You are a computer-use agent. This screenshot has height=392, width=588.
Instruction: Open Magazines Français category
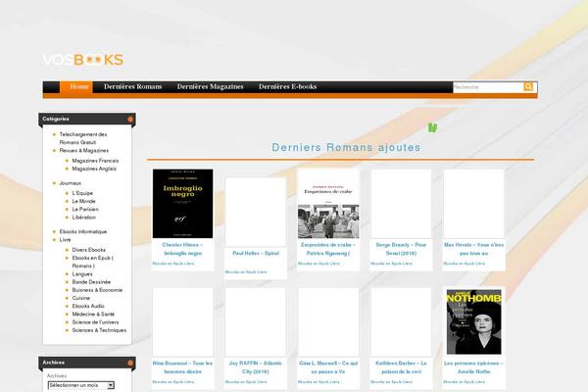tap(95, 161)
